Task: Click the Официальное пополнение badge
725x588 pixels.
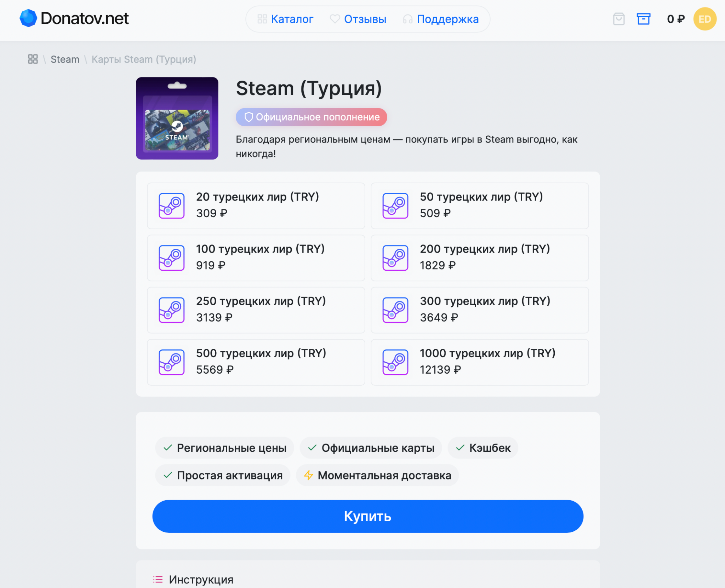Action: pyautogui.click(x=311, y=117)
